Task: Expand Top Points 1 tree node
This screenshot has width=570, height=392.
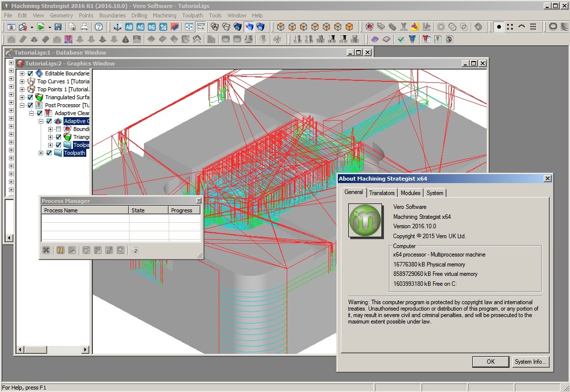Action: [22, 89]
